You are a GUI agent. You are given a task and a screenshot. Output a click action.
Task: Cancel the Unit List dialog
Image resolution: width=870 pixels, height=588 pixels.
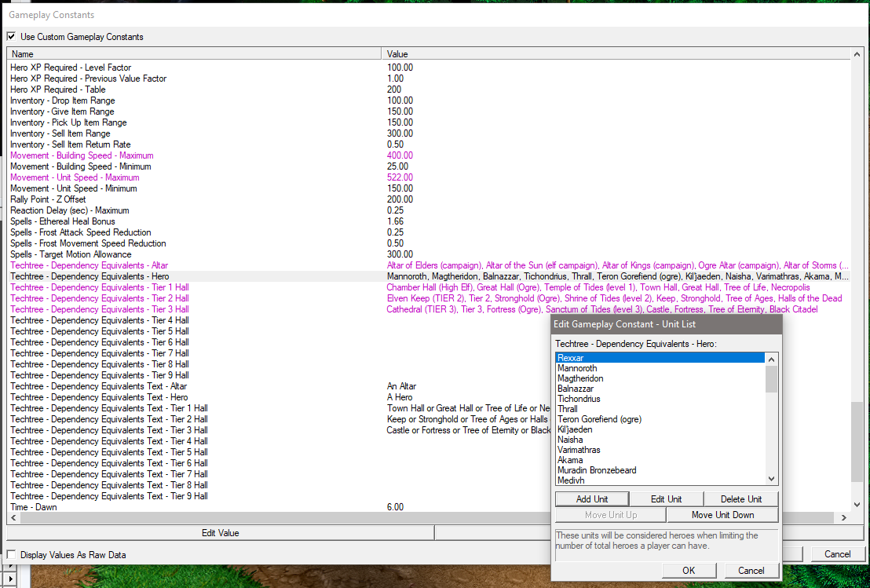pos(751,570)
